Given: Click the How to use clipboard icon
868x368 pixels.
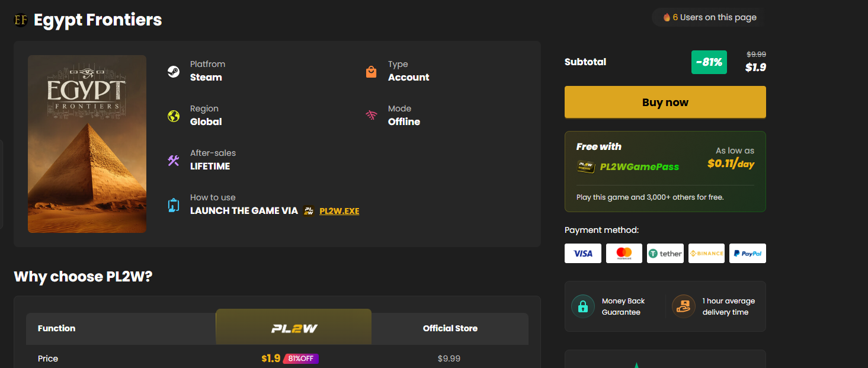Looking at the screenshot, I should point(173,205).
